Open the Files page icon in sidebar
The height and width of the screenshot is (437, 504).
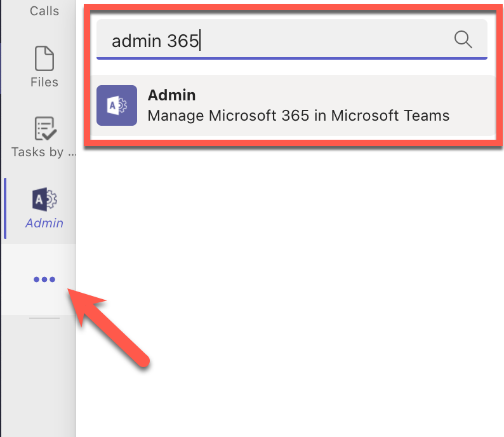click(44, 58)
